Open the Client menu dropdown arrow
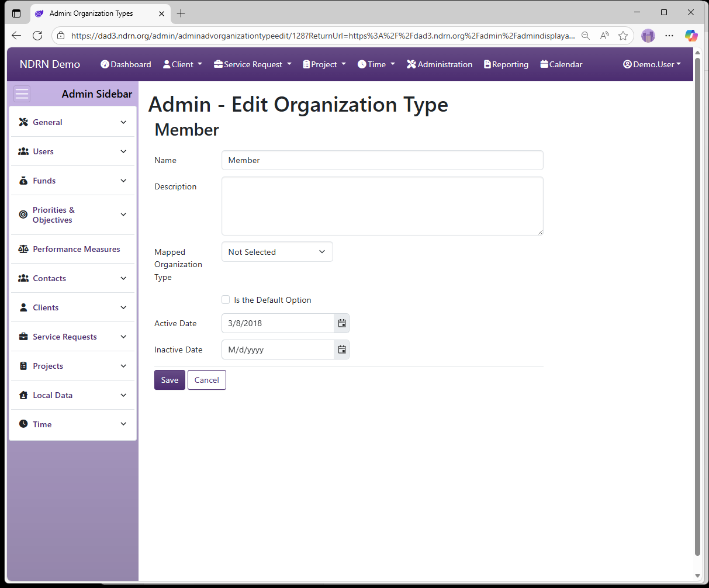The image size is (709, 588). coord(200,64)
